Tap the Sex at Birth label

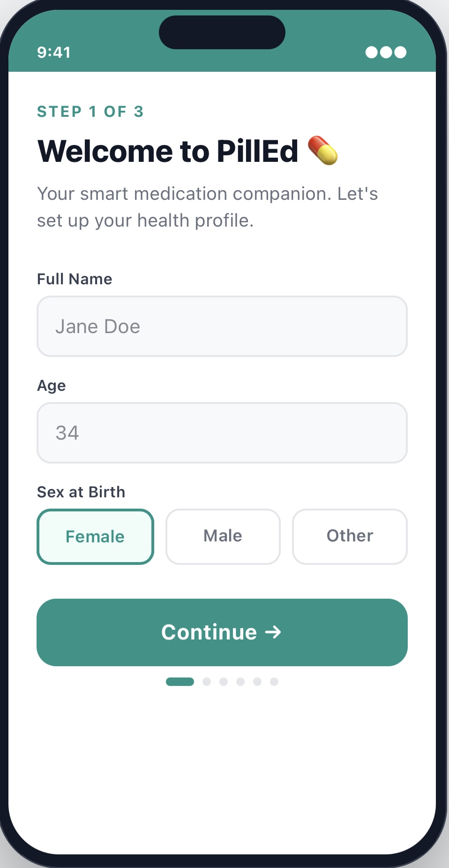coord(81,492)
